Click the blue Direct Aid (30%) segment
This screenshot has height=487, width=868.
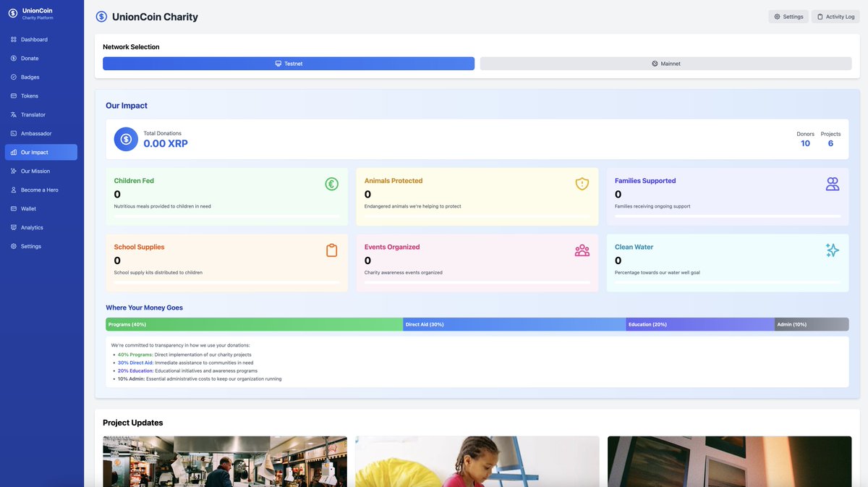[x=514, y=324]
